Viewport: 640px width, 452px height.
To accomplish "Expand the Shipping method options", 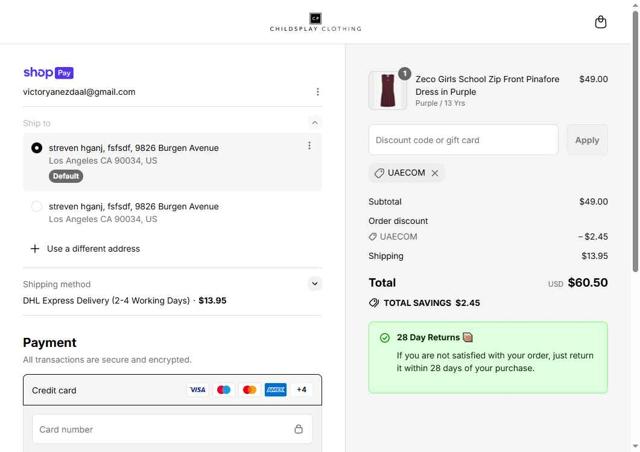I will click(x=315, y=284).
